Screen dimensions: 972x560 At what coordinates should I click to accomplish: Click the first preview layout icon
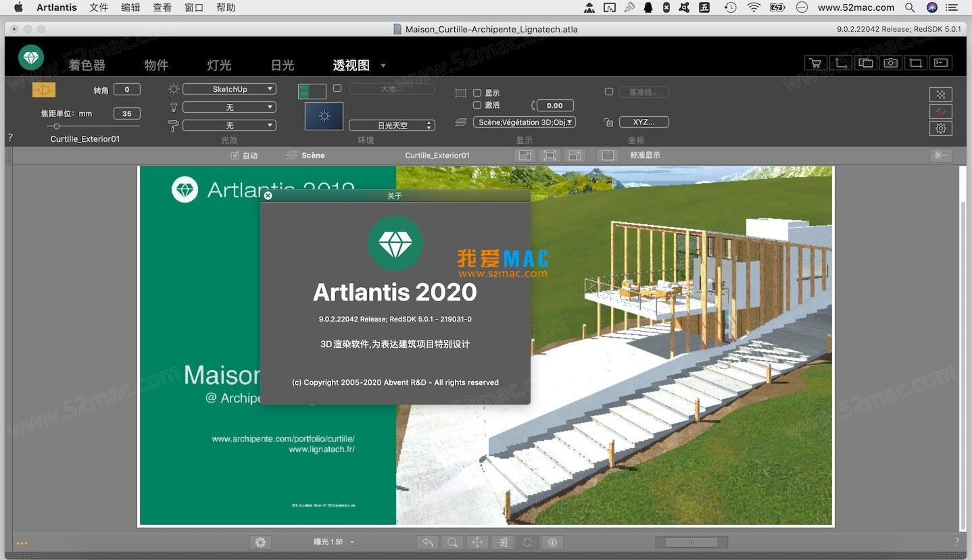tap(524, 155)
